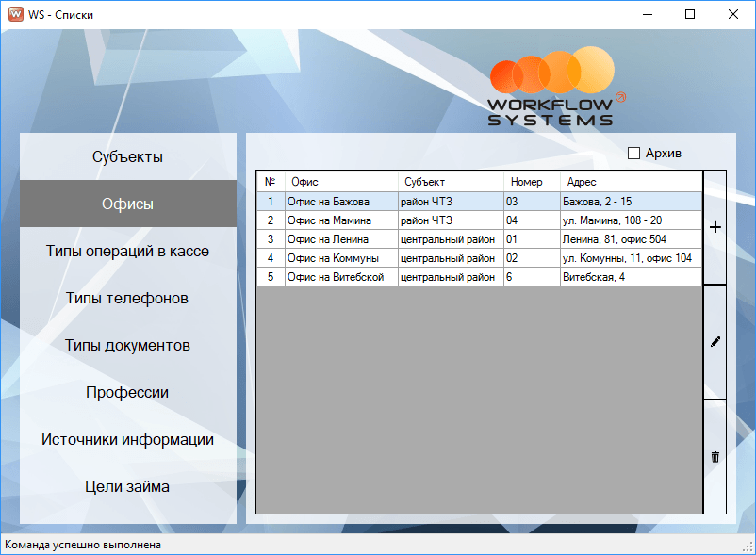Open the Цели займа list

[128, 486]
